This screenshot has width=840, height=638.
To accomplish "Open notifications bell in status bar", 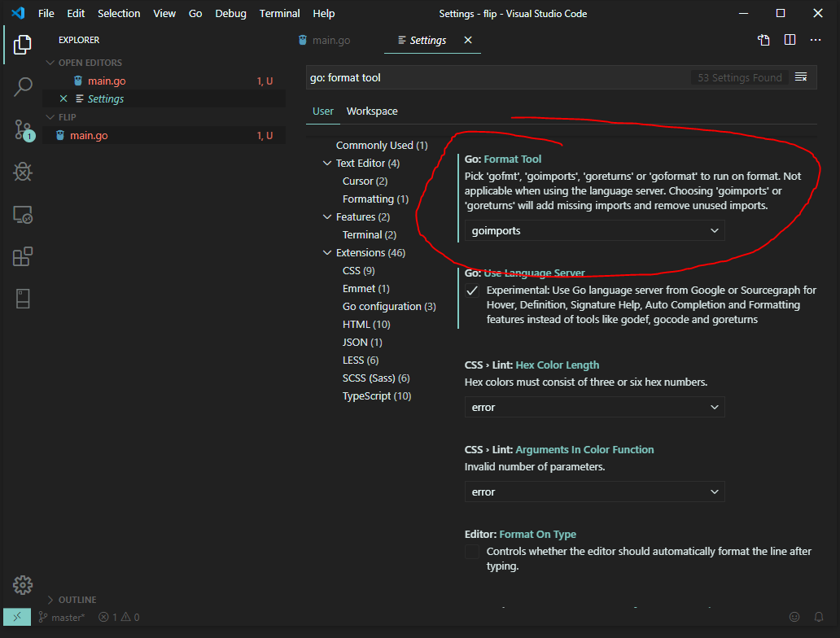I will (819, 617).
